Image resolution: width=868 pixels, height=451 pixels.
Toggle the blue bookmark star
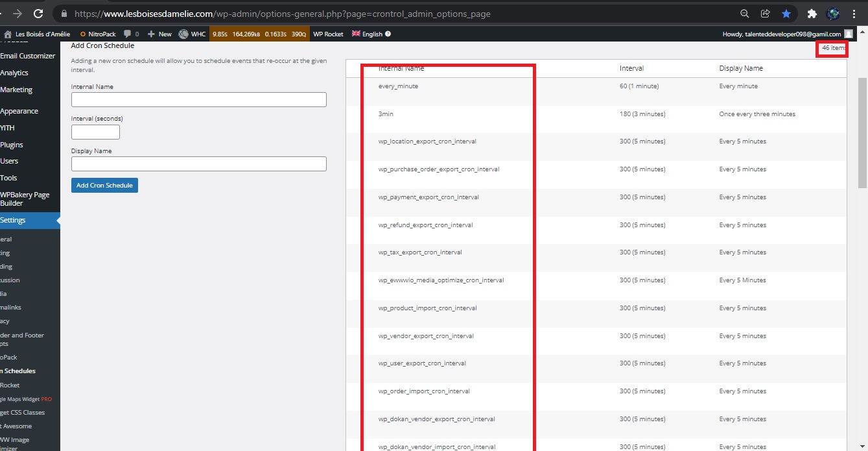click(786, 14)
